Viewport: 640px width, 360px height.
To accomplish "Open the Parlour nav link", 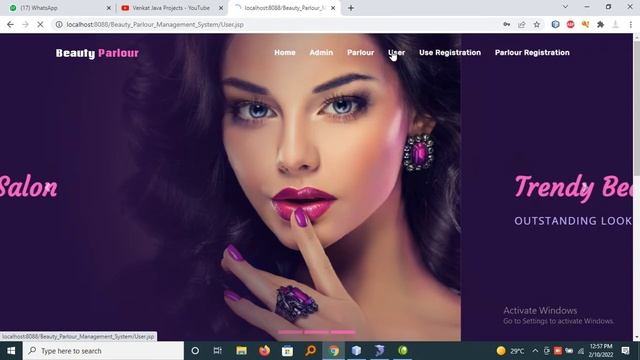I will 360,52.
